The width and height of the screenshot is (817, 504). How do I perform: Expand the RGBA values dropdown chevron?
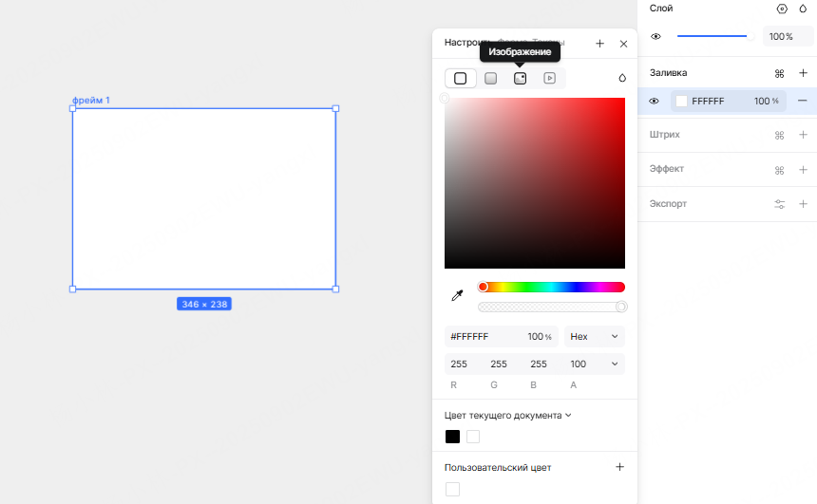(x=615, y=364)
